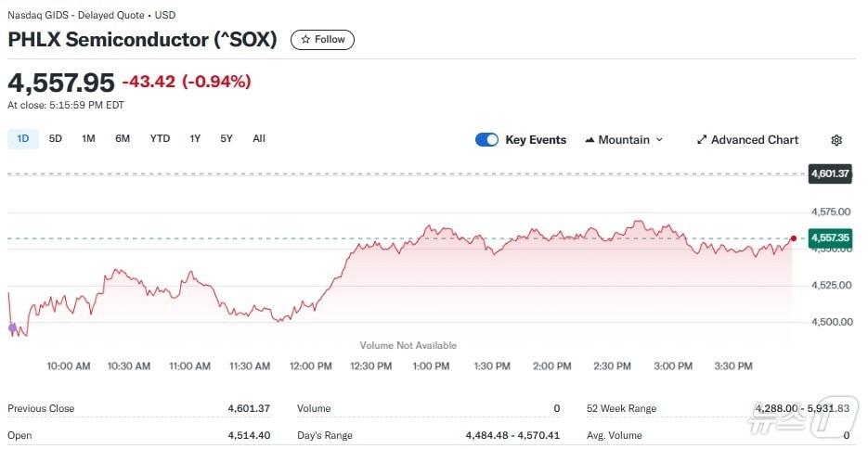The image size is (868, 449).
Task: Click the 4,601.37 previous close label
Action: tap(831, 173)
